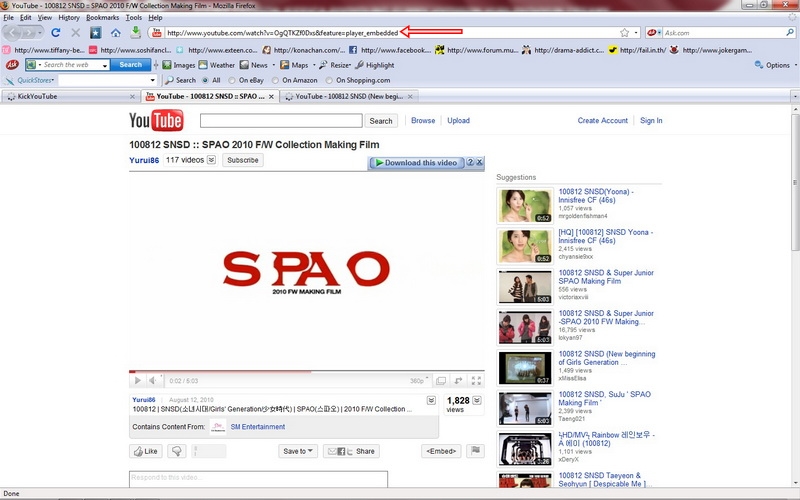Open the SM Entertainment link
This screenshot has height=500, width=800.
coord(258,427)
